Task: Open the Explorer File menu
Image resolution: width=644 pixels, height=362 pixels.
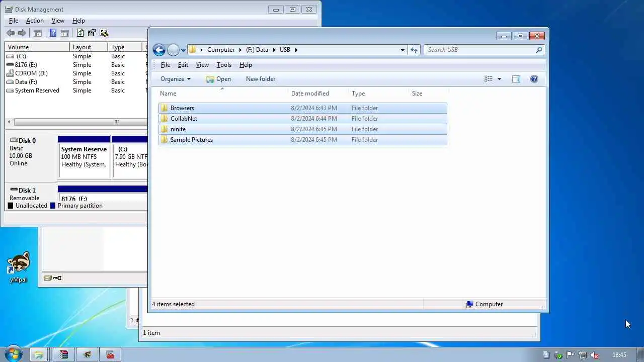Action: (x=165, y=65)
